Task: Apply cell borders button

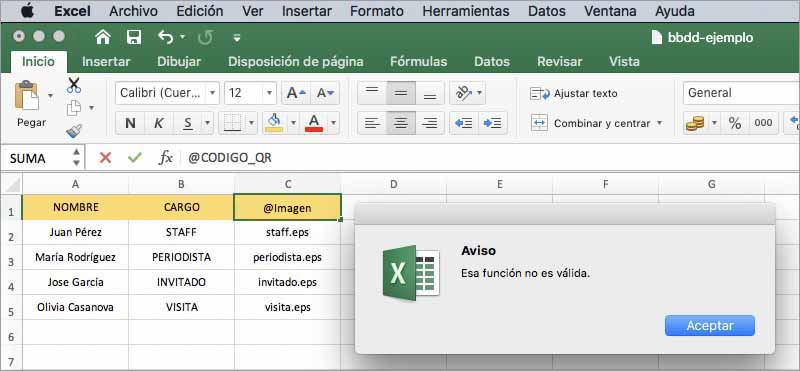Action: click(232, 123)
